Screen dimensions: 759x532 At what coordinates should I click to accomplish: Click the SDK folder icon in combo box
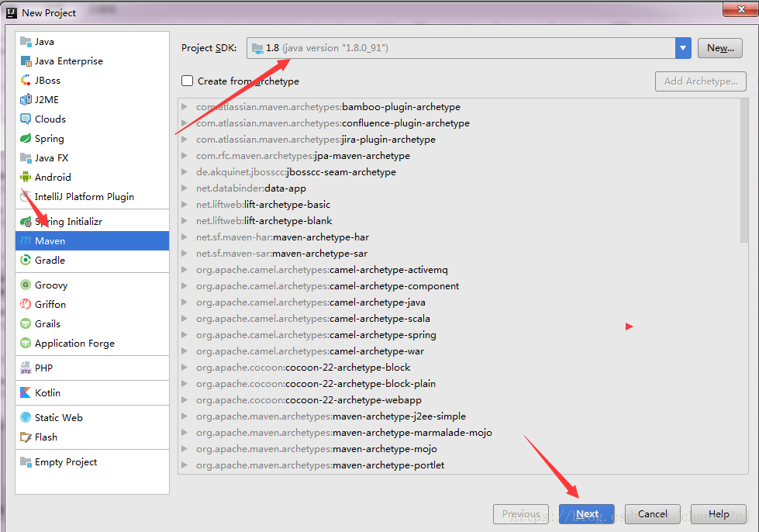click(x=257, y=48)
